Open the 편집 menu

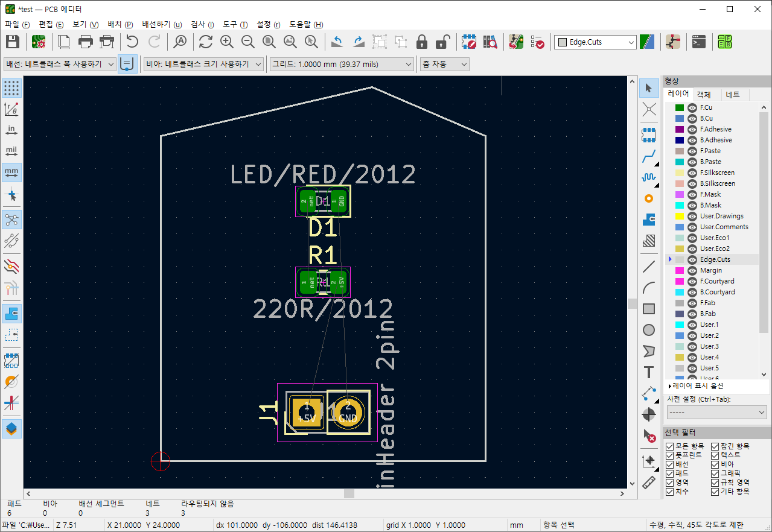coord(51,25)
